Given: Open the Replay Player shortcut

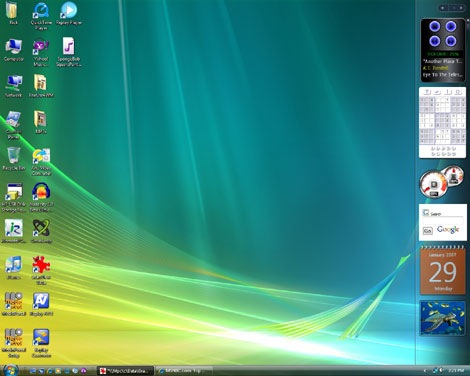Looking at the screenshot, I should pos(69,10).
